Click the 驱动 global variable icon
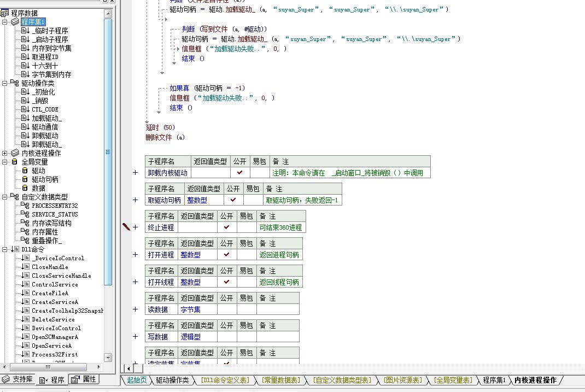Viewport: 585px width, 392px height. click(25, 171)
